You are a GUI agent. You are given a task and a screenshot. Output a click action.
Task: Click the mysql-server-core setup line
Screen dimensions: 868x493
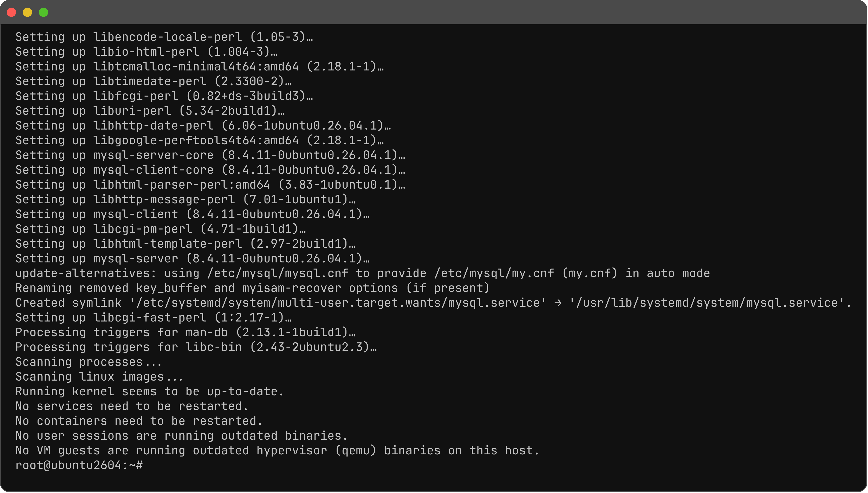tap(210, 155)
